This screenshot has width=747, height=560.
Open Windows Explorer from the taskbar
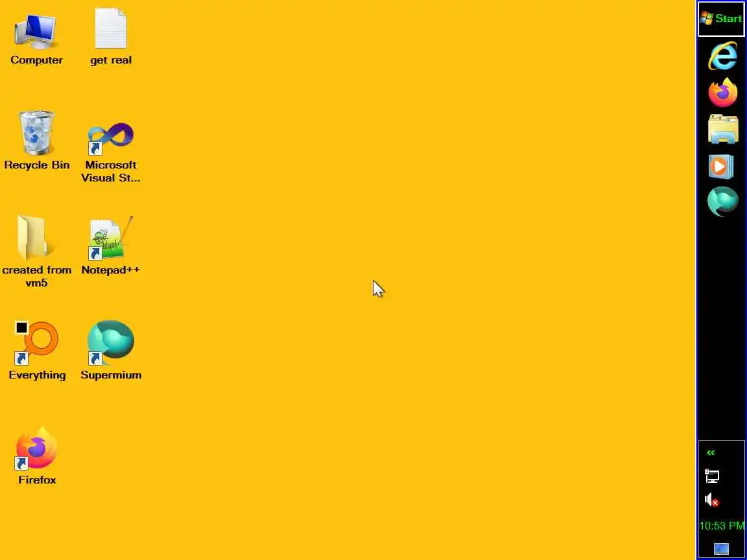[x=722, y=129]
